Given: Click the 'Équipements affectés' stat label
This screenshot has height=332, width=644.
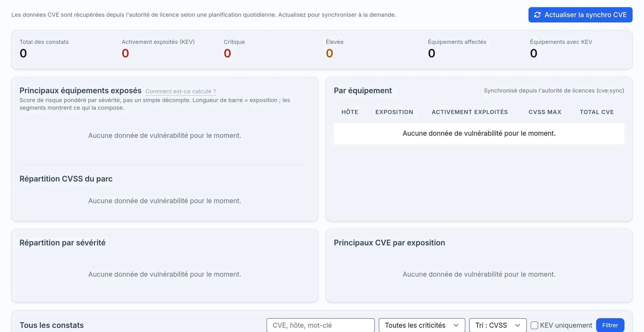Looking at the screenshot, I should point(457,42).
